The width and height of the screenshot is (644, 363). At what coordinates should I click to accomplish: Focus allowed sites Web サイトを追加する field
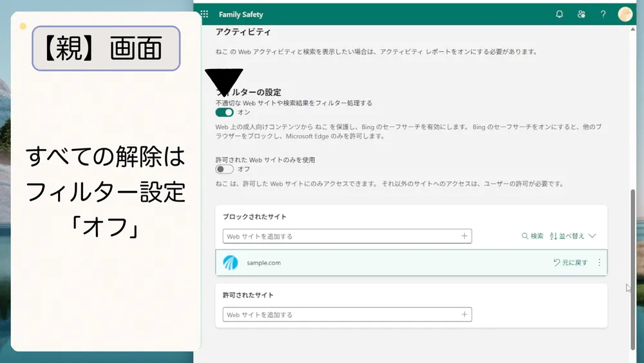point(347,315)
